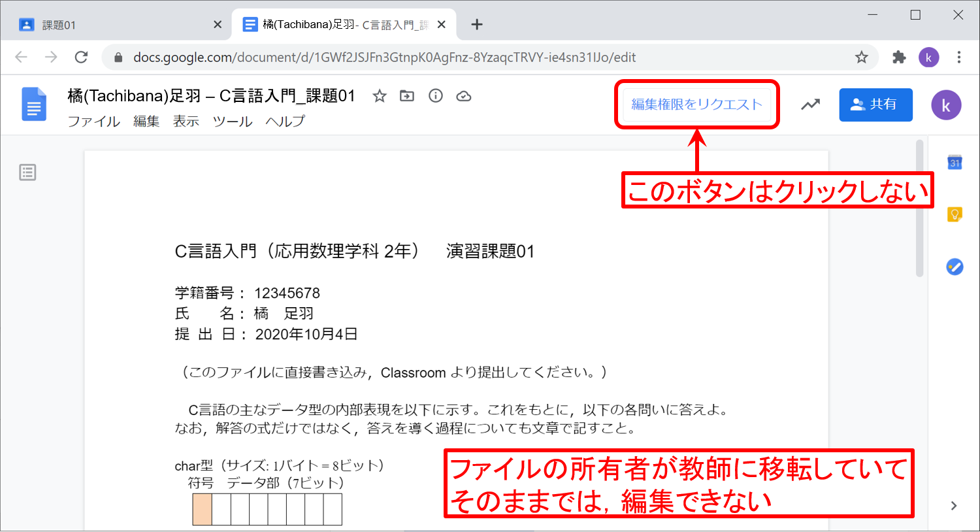This screenshot has height=532, width=980.
Task: Click the document title in the header
Action: [211, 96]
